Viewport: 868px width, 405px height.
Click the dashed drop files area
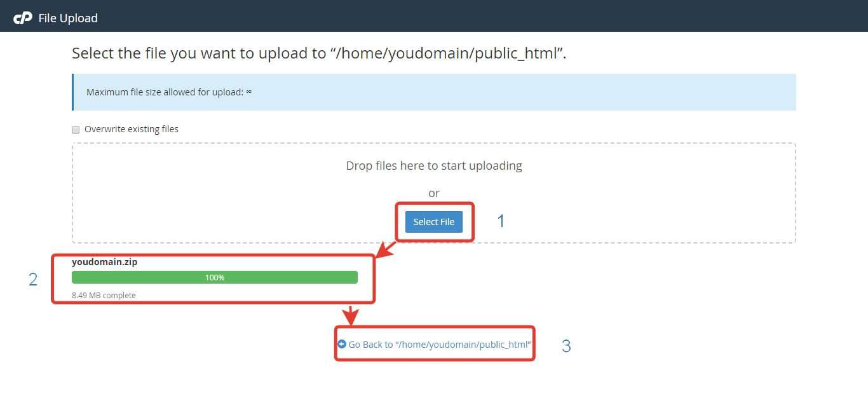point(434,193)
